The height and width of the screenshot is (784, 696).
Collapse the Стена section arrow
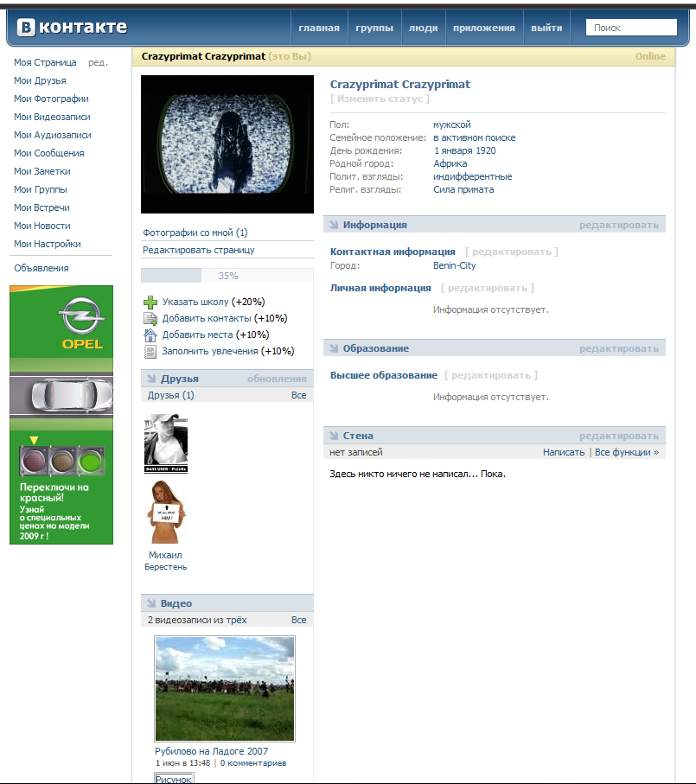click(x=334, y=436)
